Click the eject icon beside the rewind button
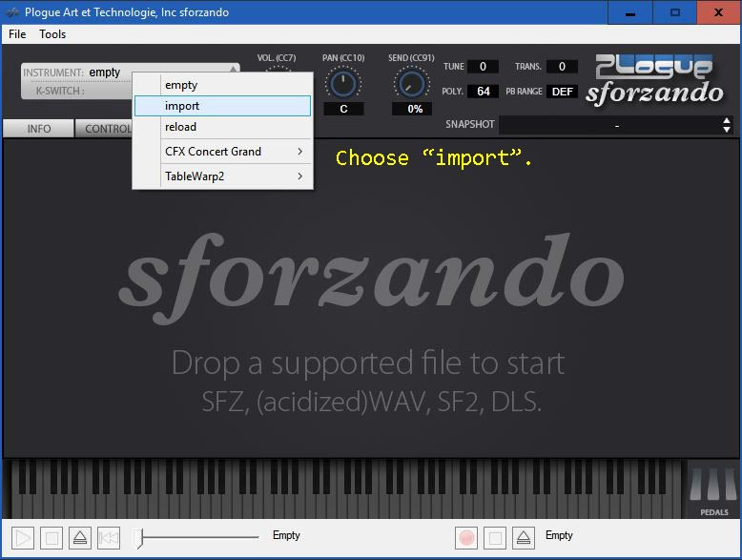Viewport: 742px width, 560px height. pos(80,538)
